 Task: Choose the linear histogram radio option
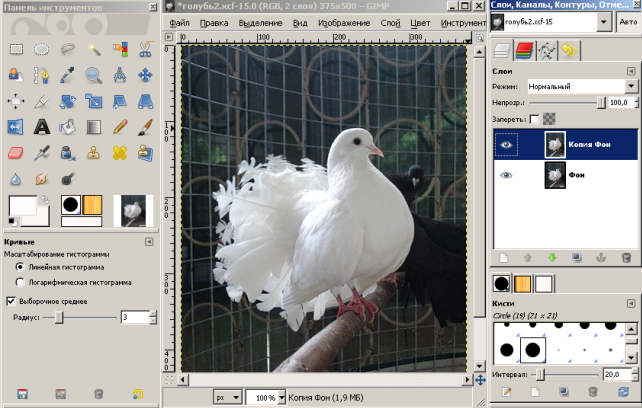(x=20, y=267)
